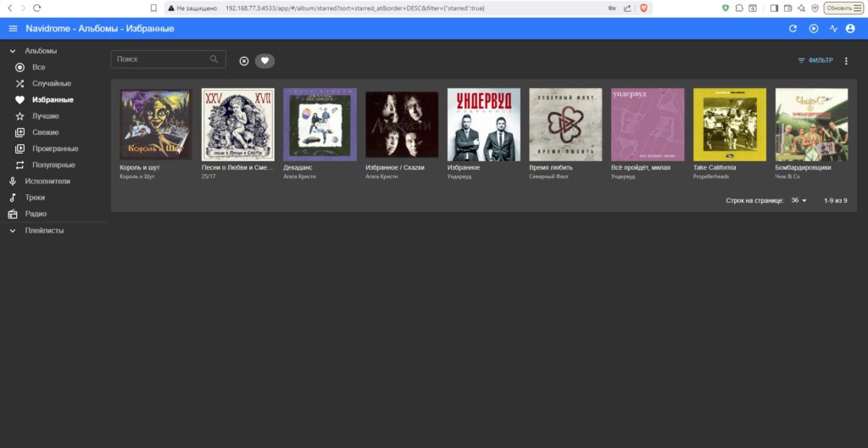Open the three-dot more options menu
This screenshot has width=868, height=448.
click(x=845, y=61)
